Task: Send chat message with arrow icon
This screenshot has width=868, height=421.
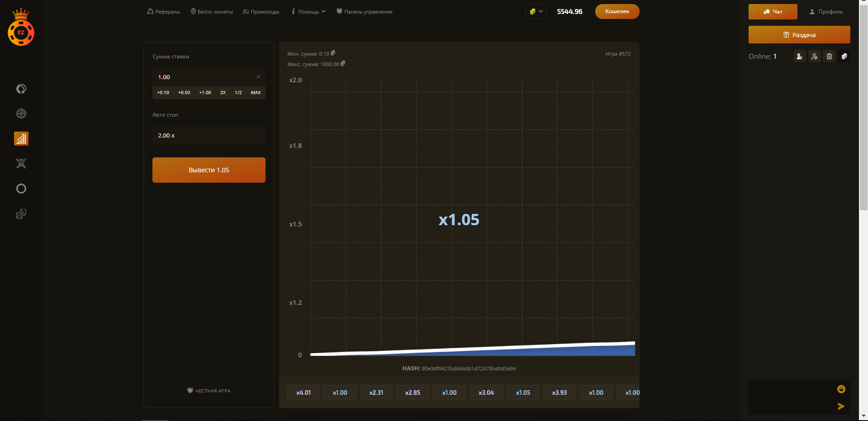Action: (841, 406)
